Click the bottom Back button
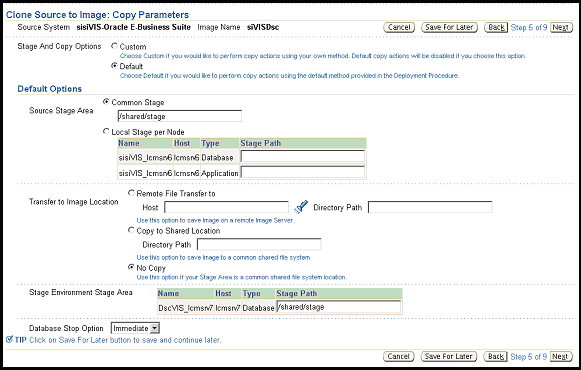This screenshot has width=581, height=370. point(496,356)
